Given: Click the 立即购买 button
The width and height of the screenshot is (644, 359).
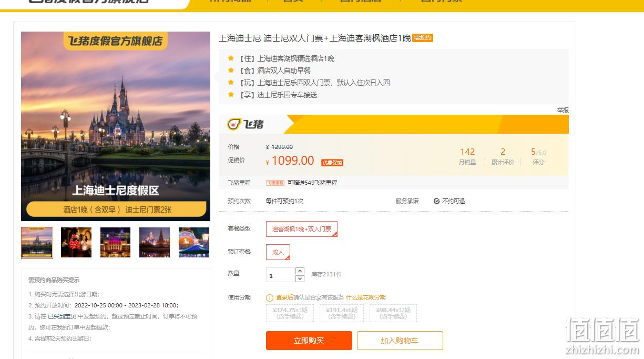Looking at the screenshot, I should pyautogui.click(x=309, y=341).
